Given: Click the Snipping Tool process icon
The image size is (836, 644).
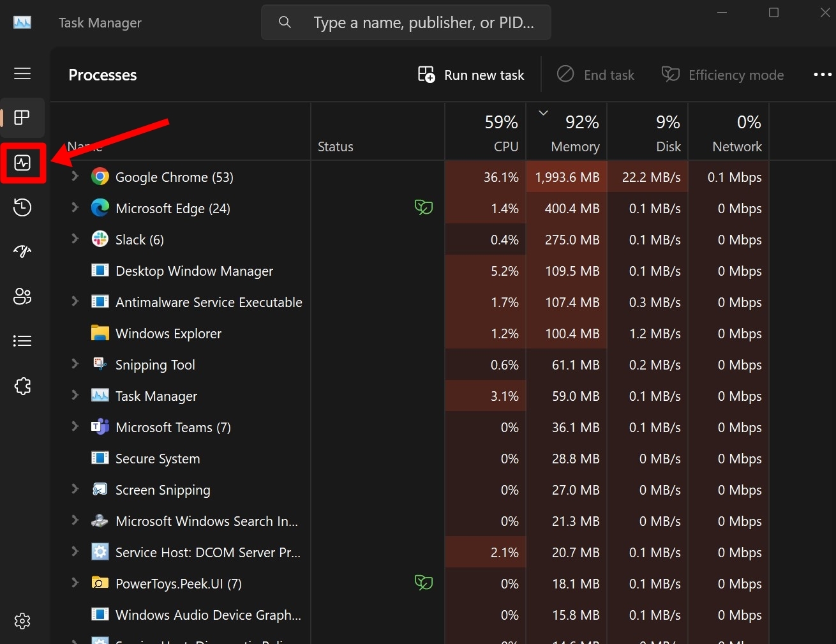Looking at the screenshot, I should pyautogui.click(x=100, y=364).
